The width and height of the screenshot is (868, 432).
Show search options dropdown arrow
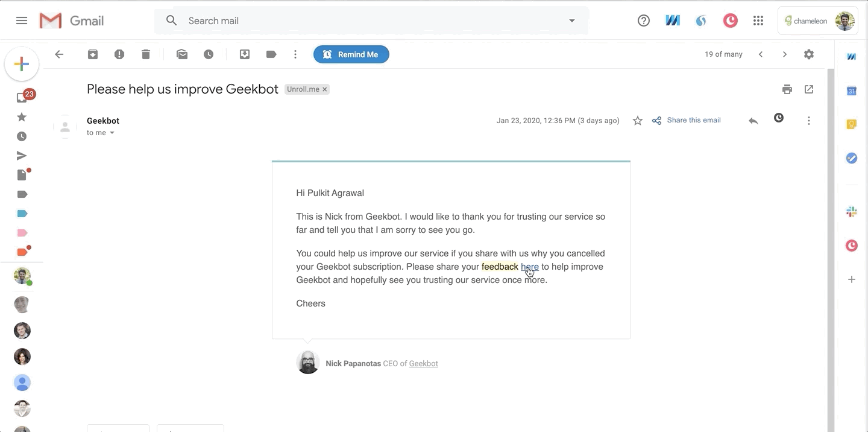point(572,21)
